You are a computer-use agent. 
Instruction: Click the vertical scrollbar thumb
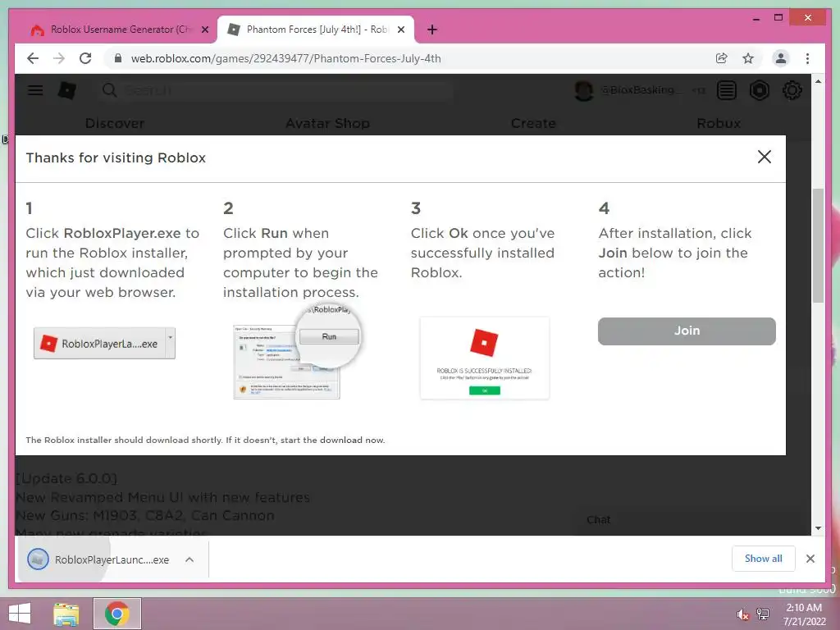(818, 245)
